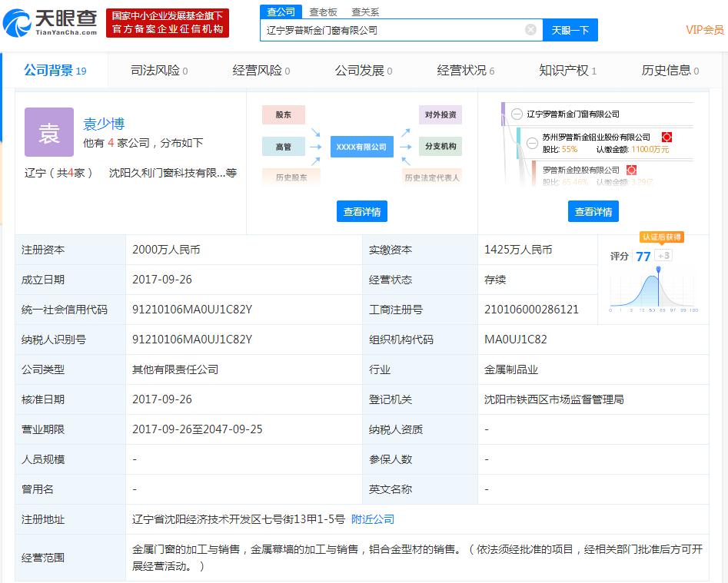Click the 核准日期 value 2017-09-26
The width and height of the screenshot is (728, 583).
click(x=162, y=399)
